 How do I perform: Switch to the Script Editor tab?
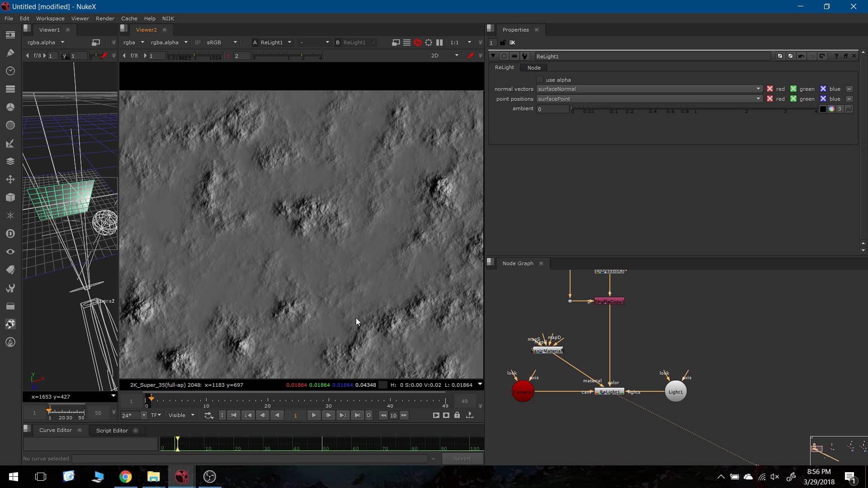tap(112, 430)
